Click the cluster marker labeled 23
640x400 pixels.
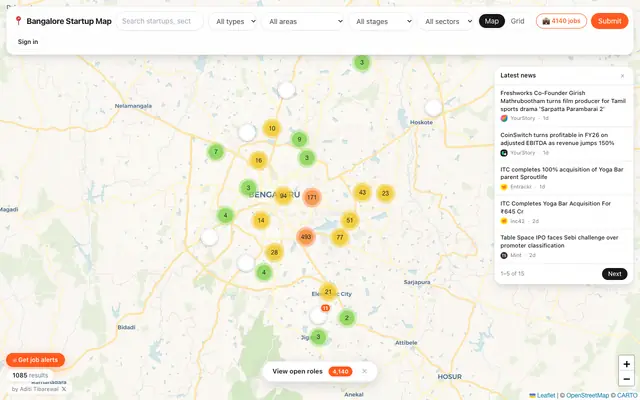pyautogui.click(x=385, y=193)
